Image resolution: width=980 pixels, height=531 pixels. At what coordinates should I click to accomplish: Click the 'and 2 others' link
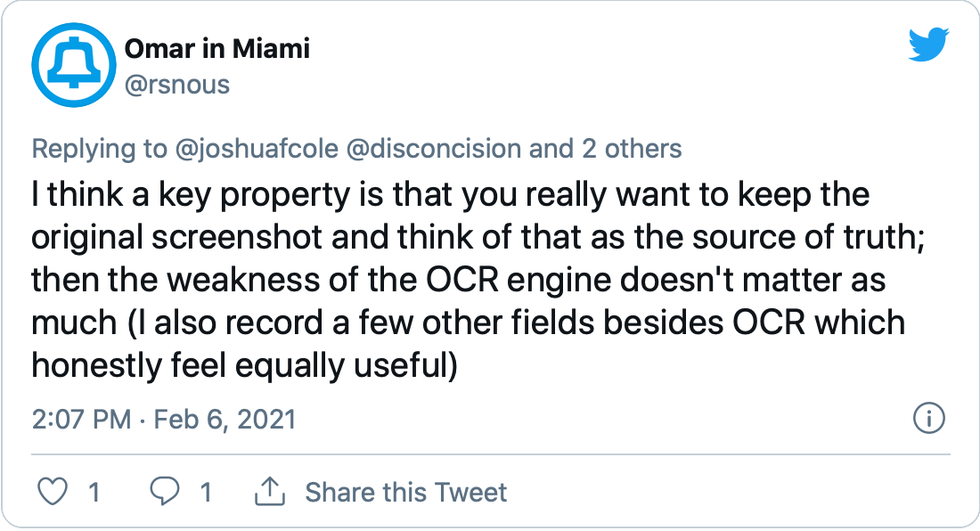click(605, 149)
